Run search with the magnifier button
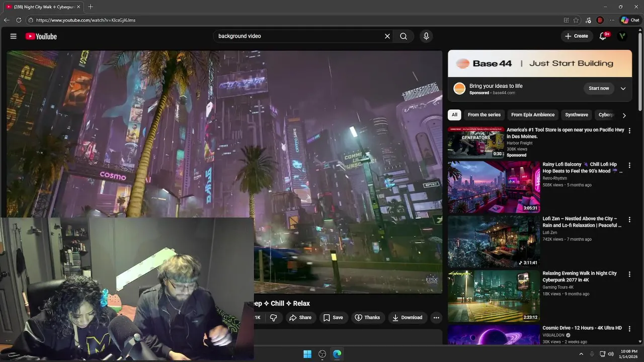 click(x=404, y=36)
